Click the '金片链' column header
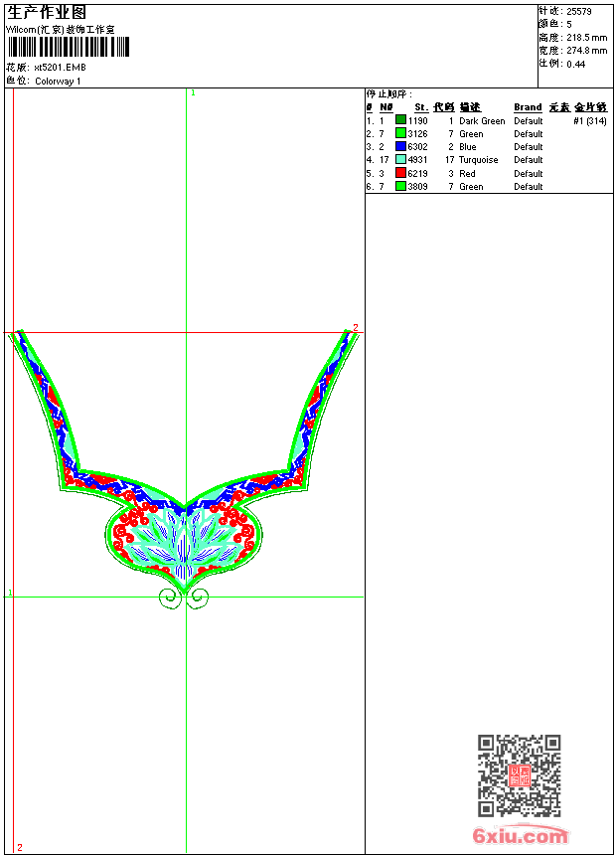Image resolution: width=616 pixels, height=855 pixels. (x=591, y=107)
